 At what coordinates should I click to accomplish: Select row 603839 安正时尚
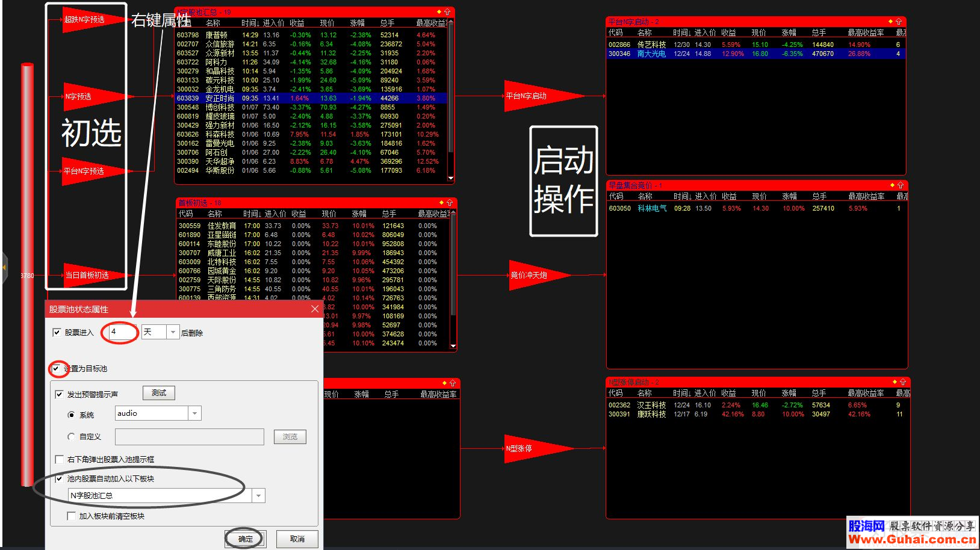311,98
